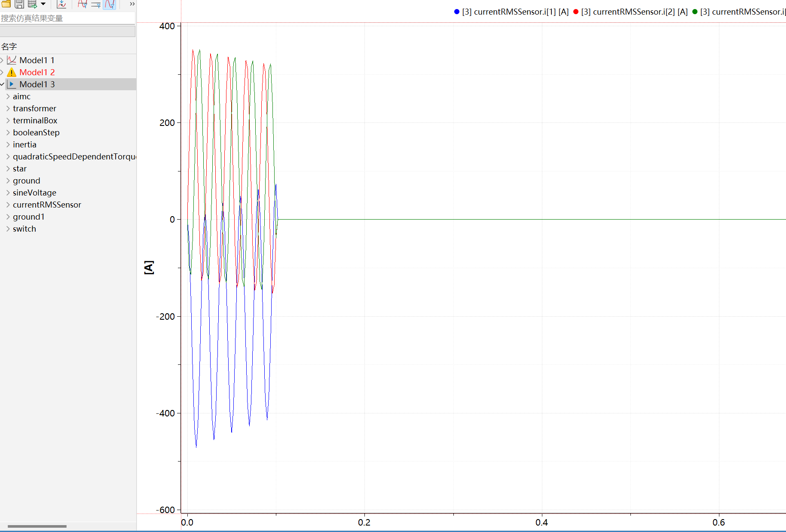Expand the quadraticSpeedDependentTorque component

pyautogui.click(x=8, y=156)
